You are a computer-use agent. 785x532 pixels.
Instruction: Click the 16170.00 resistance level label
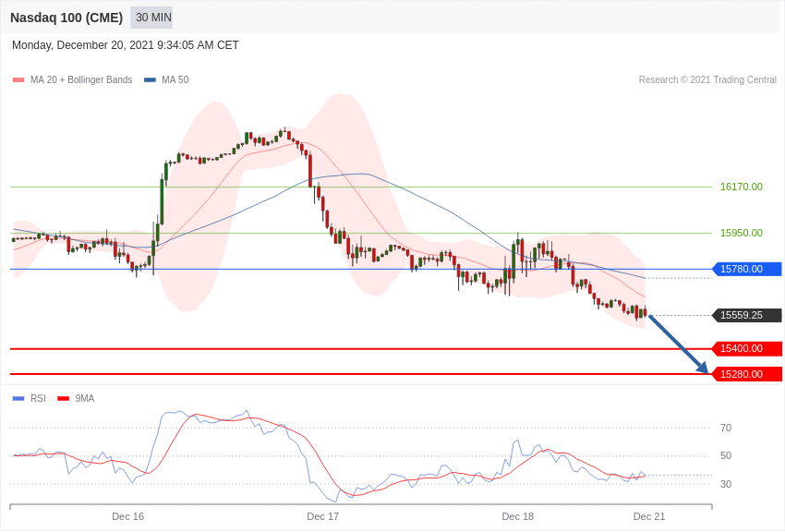coord(741,187)
